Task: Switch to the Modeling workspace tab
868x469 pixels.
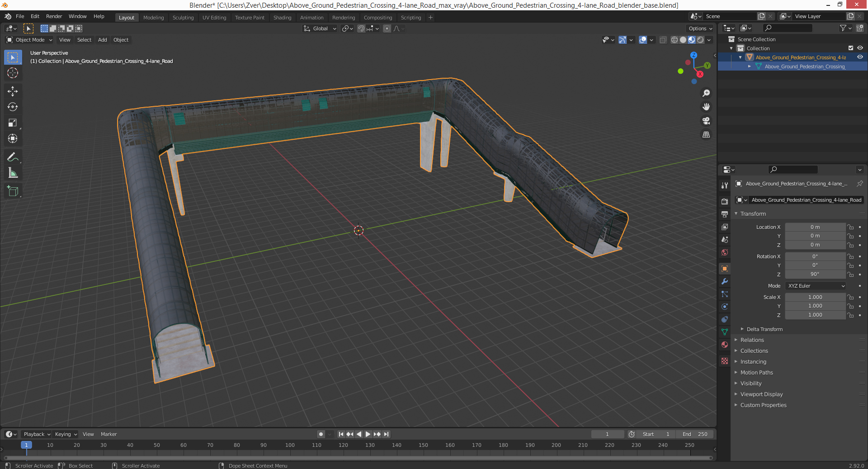Action: pyautogui.click(x=153, y=18)
